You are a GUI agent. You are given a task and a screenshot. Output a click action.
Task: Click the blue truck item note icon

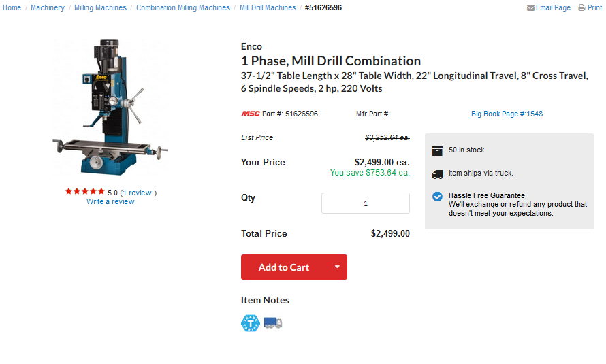(x=273, y=322)
